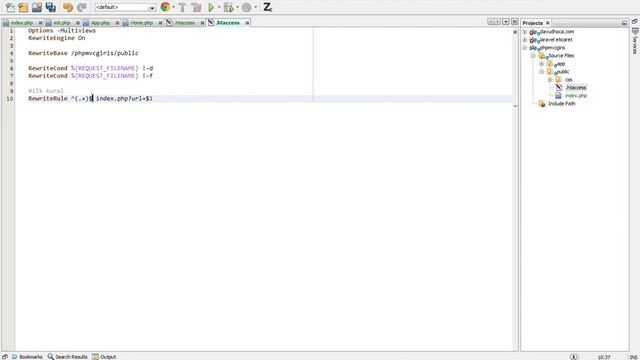This screenshot has height=360, width=640.
Task: Open the Run Project dropdown arrow
Action: (x=219, y=7)
